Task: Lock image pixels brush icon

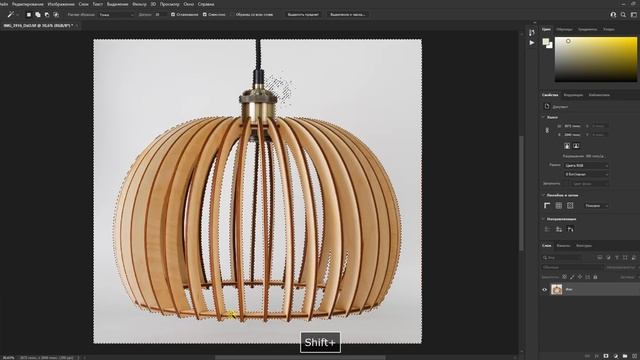Action: pyautogui.click(x=572, y=277)
